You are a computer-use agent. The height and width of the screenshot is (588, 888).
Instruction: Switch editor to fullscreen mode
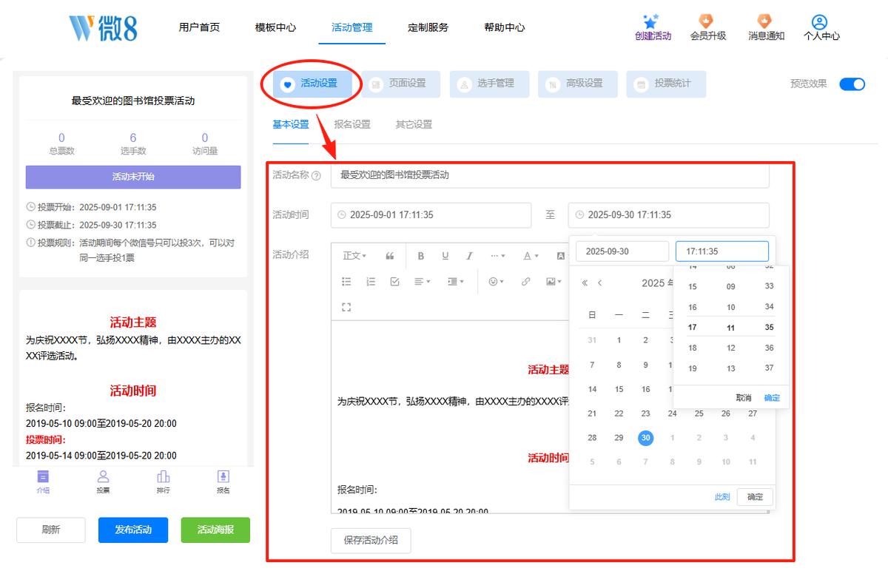click(346, 307)
